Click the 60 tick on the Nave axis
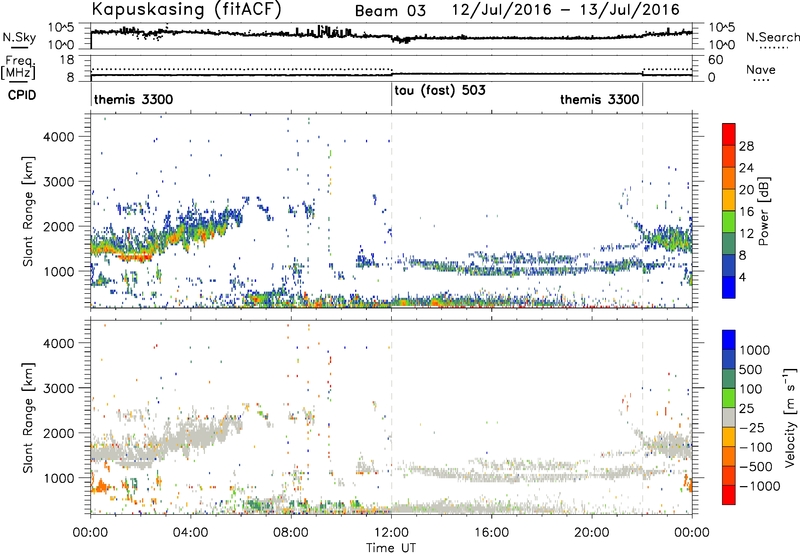The width and height of the screenshot is (800, 554). point(715,60)
